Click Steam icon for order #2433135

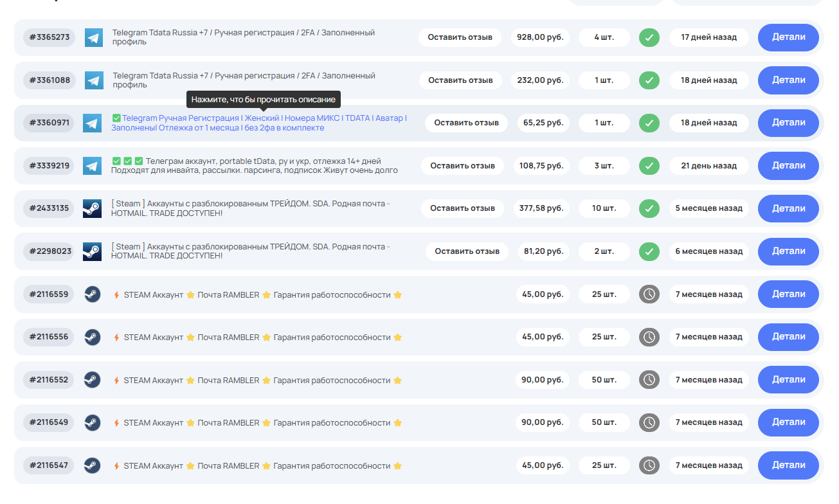coord(93,208)
